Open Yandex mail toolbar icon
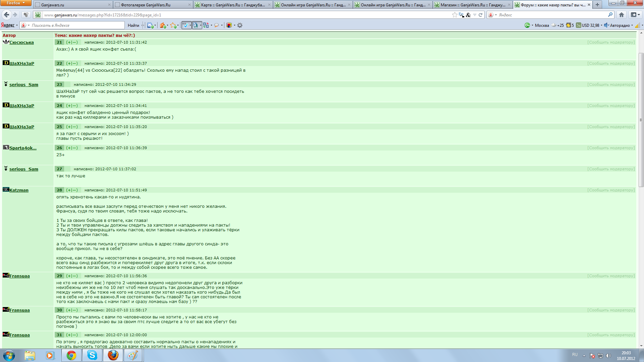 tap(150, 25)
